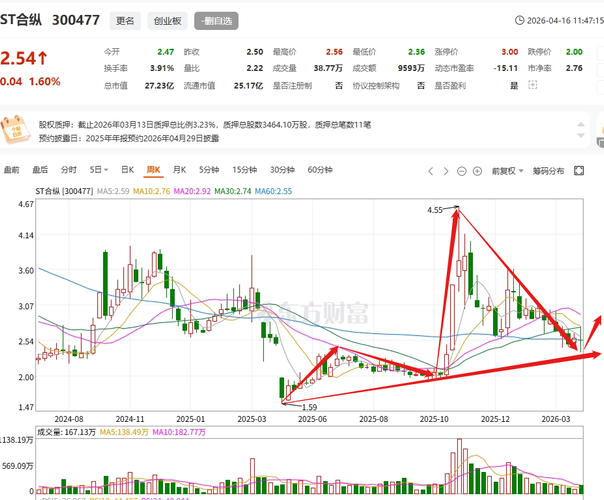Screen dimensions: 604x500
Task: Remove stock via 删自选 button
Action: click(x=216, y=21)
